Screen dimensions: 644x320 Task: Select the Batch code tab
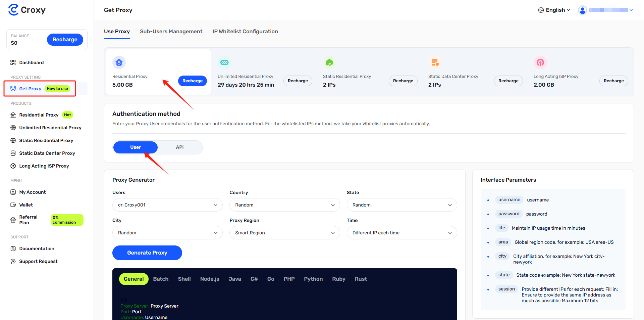[161, 279]
